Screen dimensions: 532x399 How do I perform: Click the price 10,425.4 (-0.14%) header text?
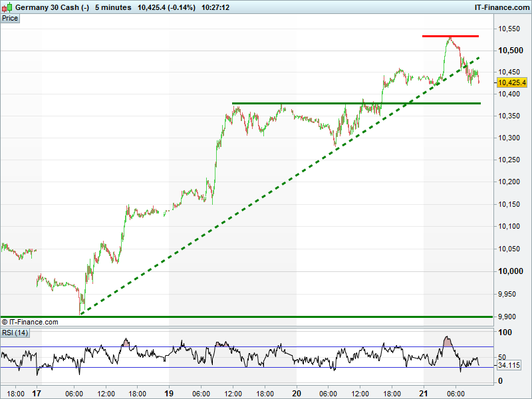[166, 7]
